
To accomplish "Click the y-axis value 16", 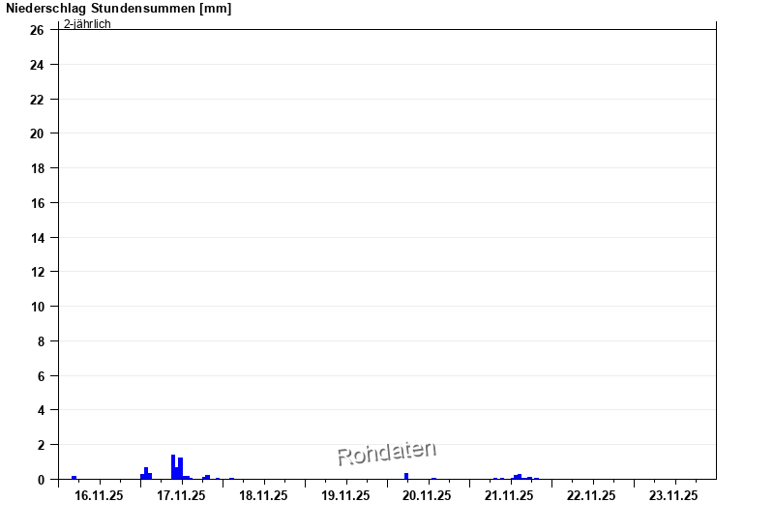I will 37,203.
